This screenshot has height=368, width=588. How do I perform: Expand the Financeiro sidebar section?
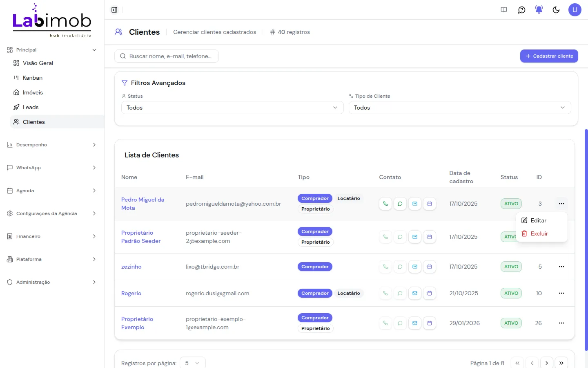tap(52, 236)
